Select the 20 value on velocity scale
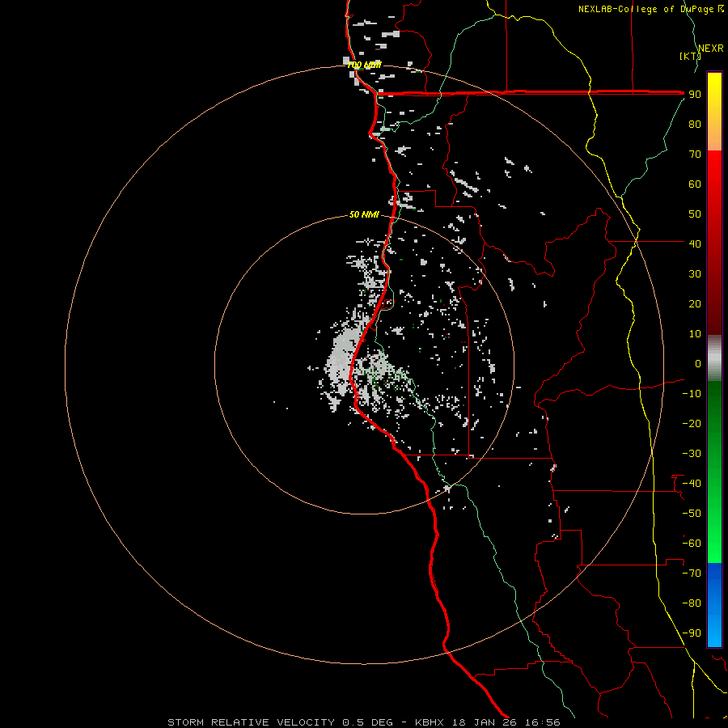728x728 pixels. [x=695, y=304]
